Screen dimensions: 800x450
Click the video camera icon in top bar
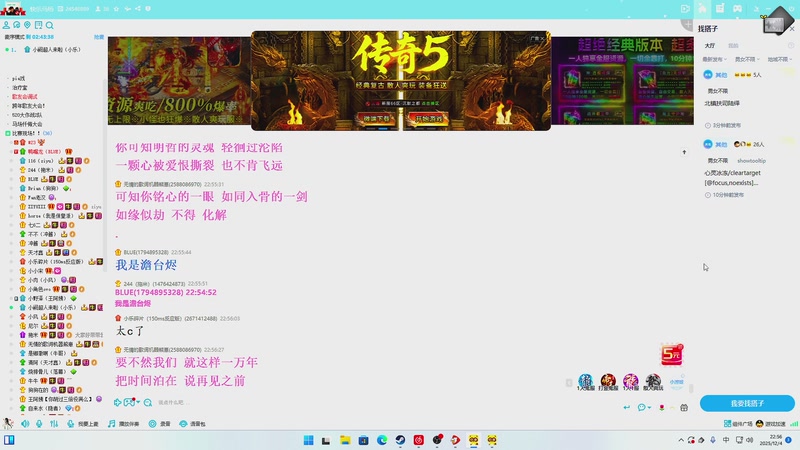click(x=685, y=9)
